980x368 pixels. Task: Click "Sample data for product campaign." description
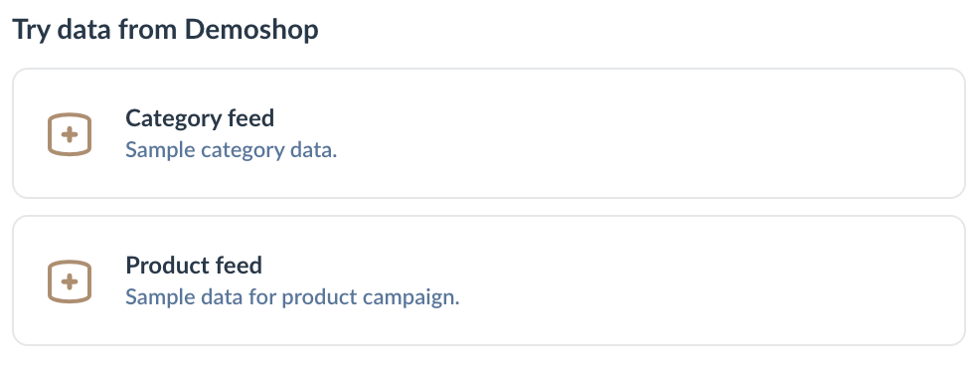pos(292,297)
